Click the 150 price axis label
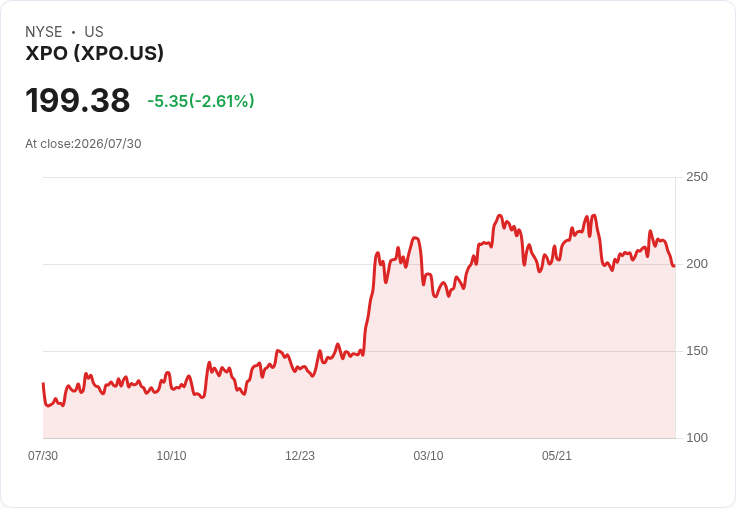Image resolution: width=736 pixels, height=508 pixels. pos(697,351)
